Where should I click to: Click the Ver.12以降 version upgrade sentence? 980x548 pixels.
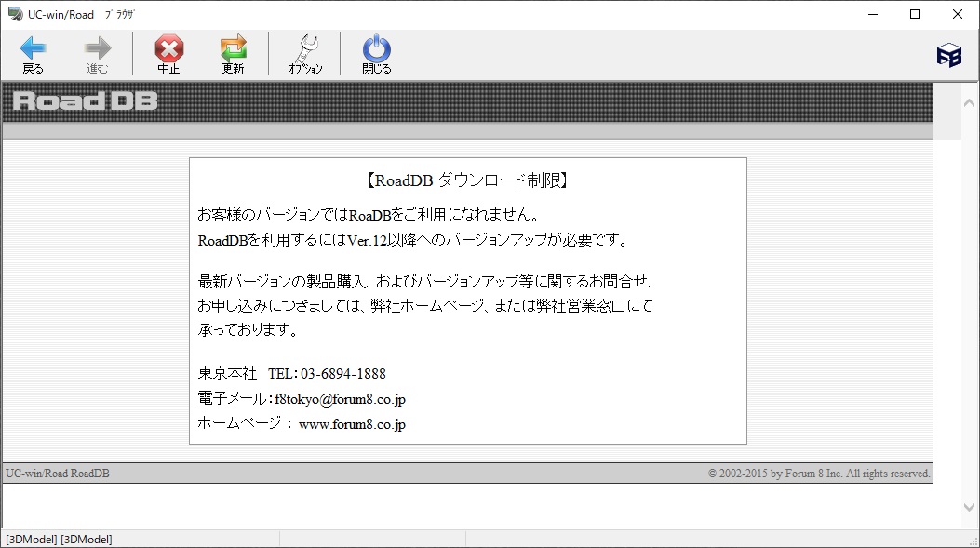coord(412,240)
